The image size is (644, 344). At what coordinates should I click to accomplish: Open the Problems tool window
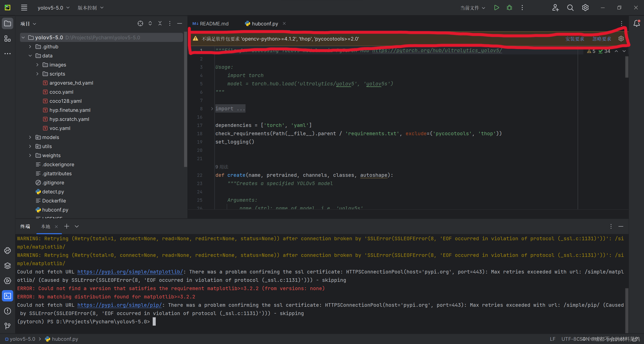pyautogui.click(x=8, y=311)
